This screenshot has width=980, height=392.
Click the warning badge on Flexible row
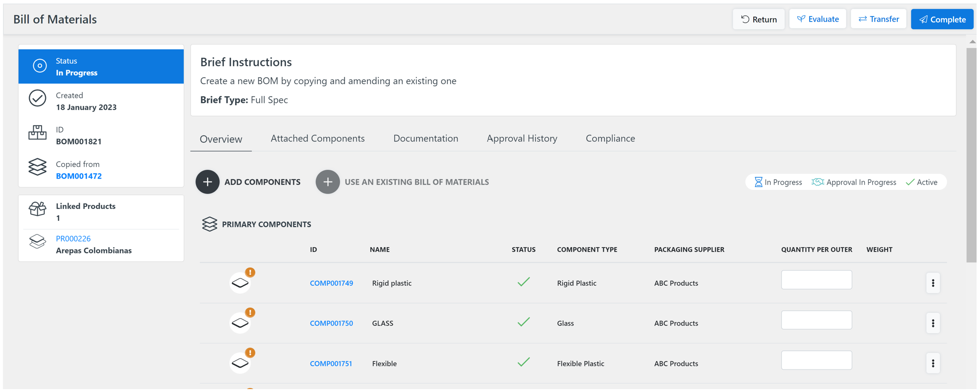click(250, 353)
